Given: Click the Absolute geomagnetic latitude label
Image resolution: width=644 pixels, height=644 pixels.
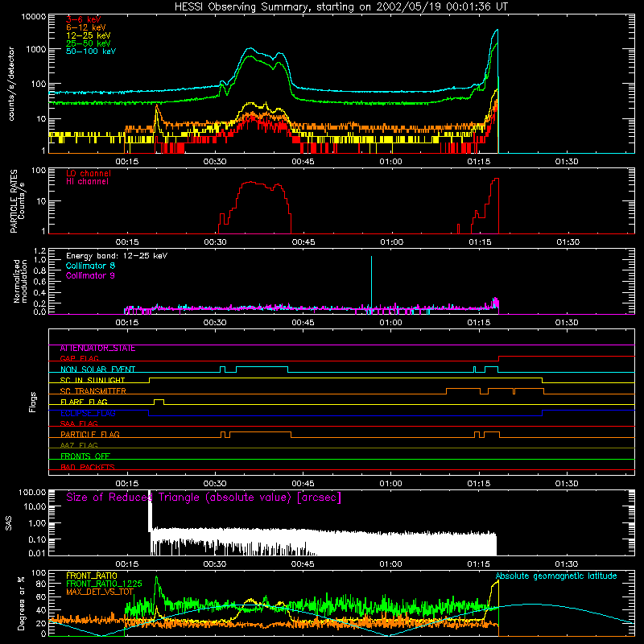Looking at the screenshot, I should pos(556,576).
